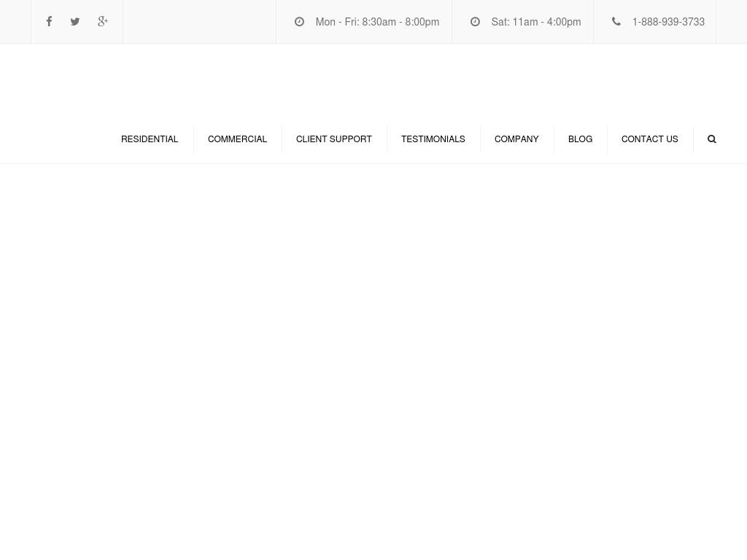Click the empty page content below the menu
The width and height of the screenshot is (747, 560).
373,350
